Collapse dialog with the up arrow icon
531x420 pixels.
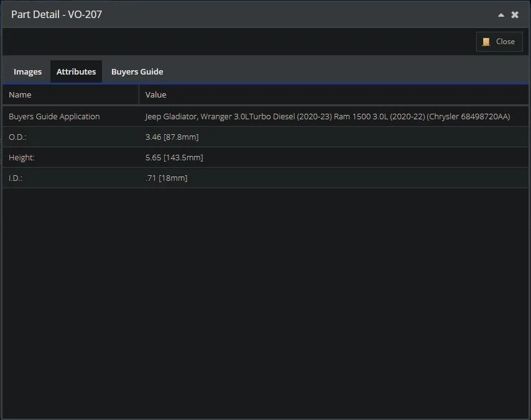tap(501, 15)
